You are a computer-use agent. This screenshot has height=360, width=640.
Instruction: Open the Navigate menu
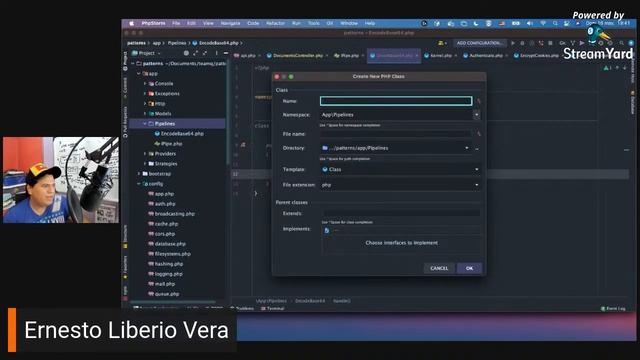(230, 23)
